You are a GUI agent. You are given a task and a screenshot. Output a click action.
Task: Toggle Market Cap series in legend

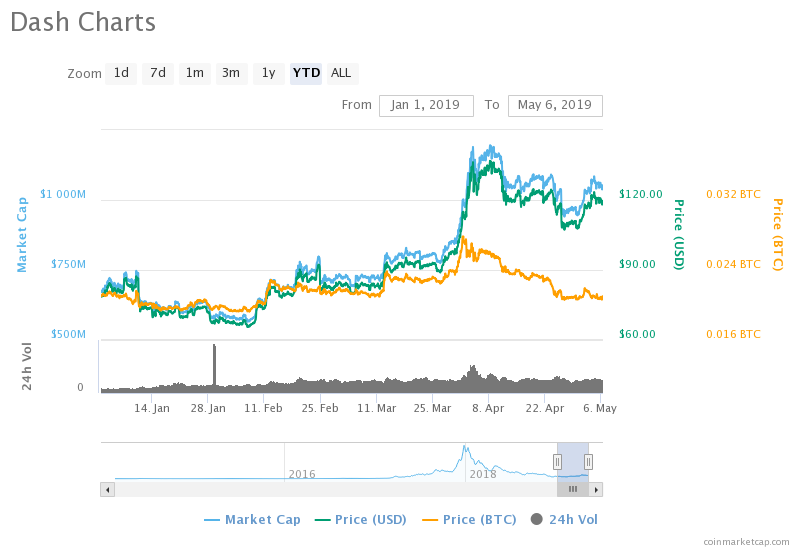click(252, 520)
